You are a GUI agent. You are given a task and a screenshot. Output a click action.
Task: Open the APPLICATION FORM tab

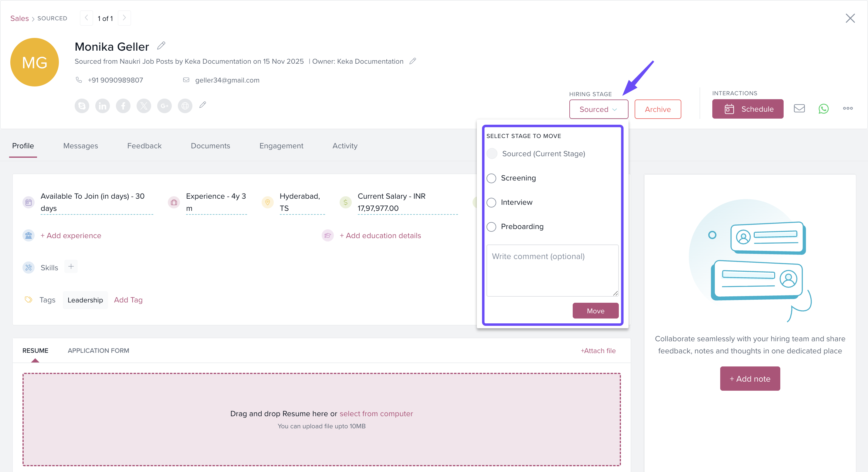(98, 350)
